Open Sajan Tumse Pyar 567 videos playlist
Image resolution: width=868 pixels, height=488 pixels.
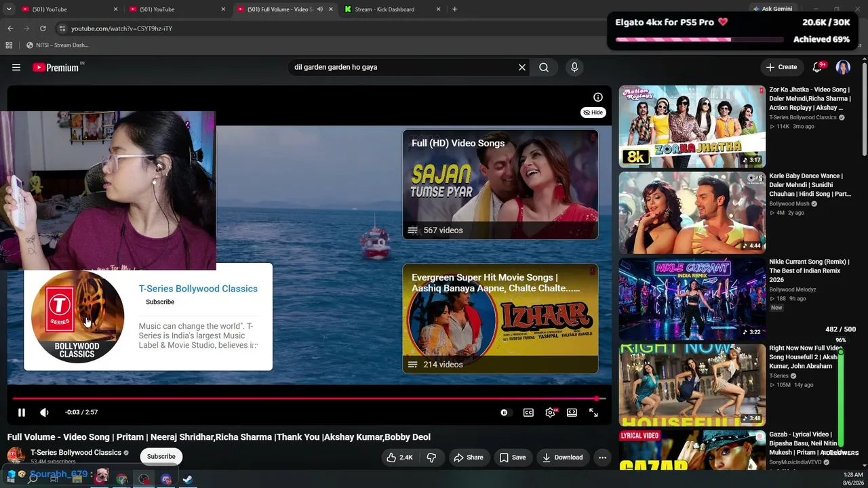pyautogui.click(x=500, y=184)
